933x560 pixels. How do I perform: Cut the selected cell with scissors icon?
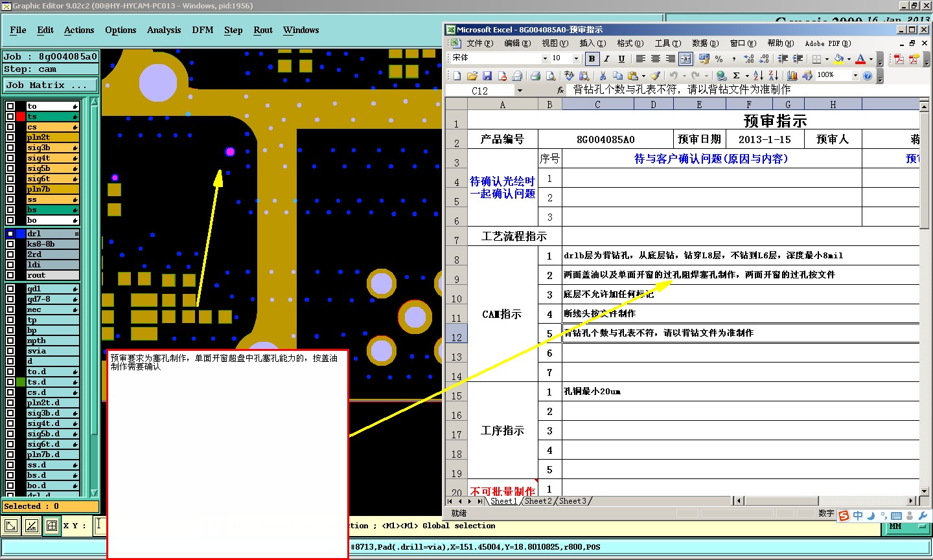click(x=603, y=76)
